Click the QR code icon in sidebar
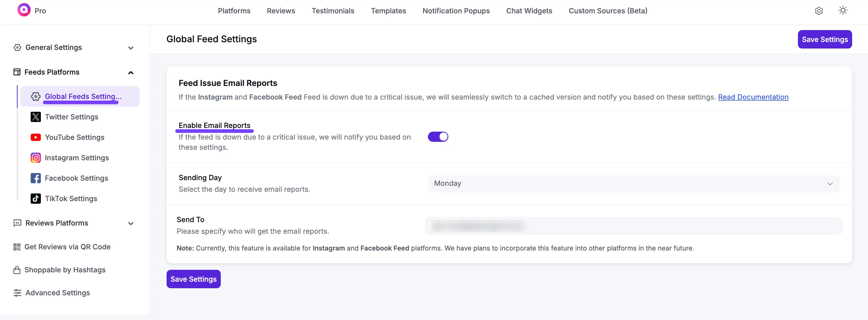868x320 pixels. [17, 247]
